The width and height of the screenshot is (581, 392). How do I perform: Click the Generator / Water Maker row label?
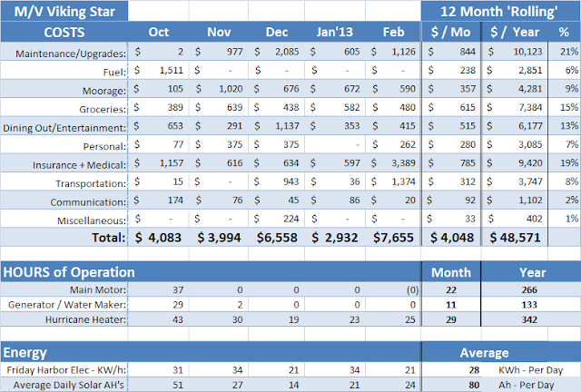click(67, 305)
